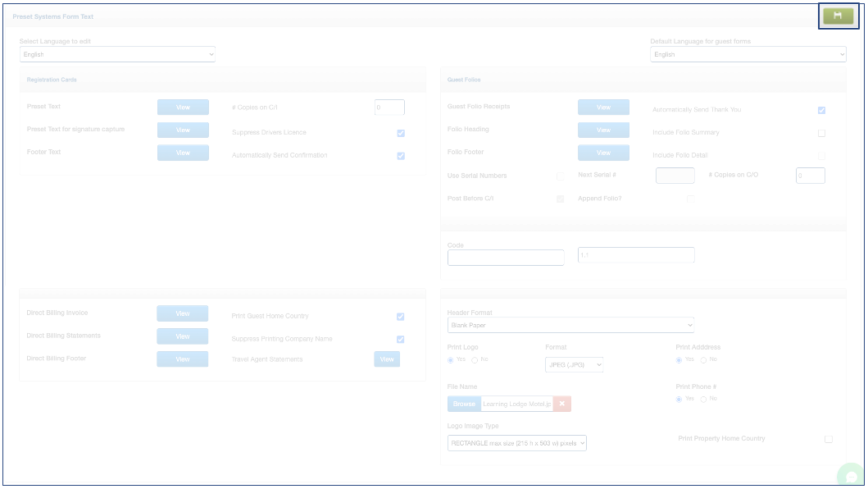Choose a logo Format from JPEG dropdown

[x=574, y=364]
